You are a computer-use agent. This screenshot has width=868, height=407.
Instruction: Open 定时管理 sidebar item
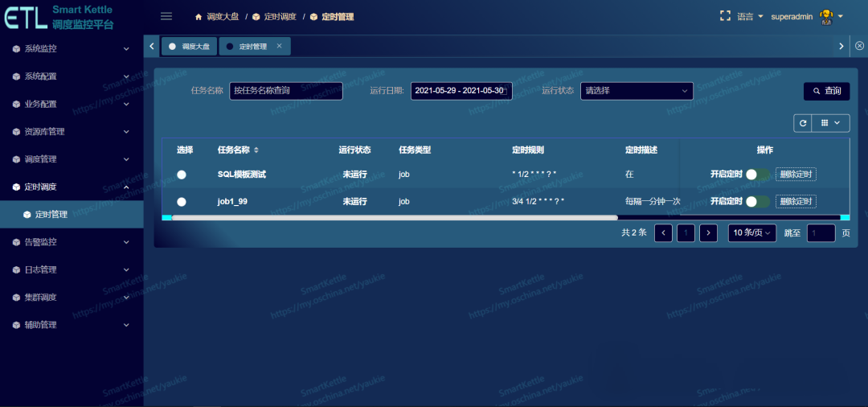point(72,214)
